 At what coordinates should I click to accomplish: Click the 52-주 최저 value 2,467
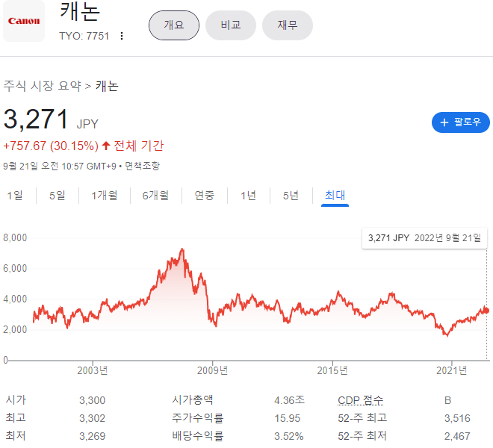pos(457,436)
